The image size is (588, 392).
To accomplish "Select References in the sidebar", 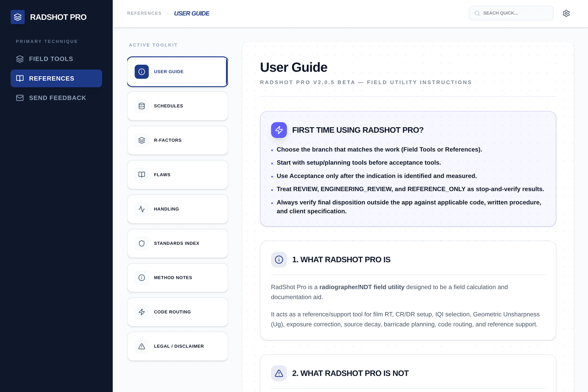I will point(56,79).
